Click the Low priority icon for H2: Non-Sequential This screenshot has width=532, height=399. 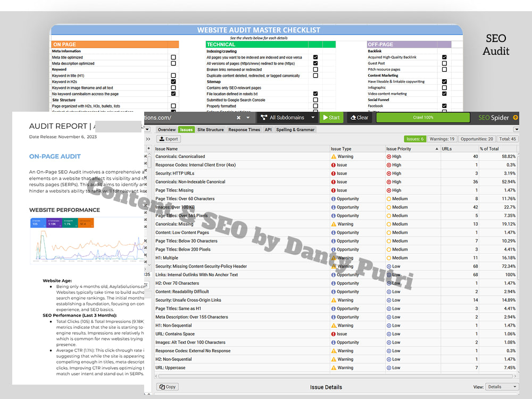tap(389, 359)
